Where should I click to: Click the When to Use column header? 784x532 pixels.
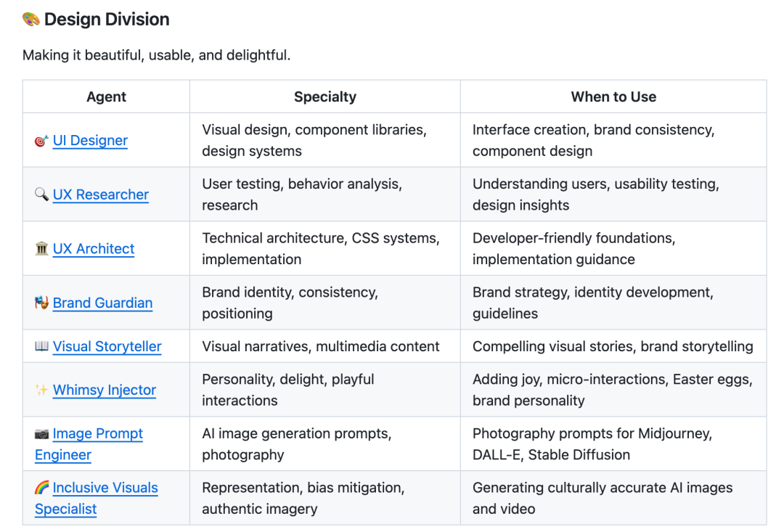pyautogui.click(x=613, y=97)
